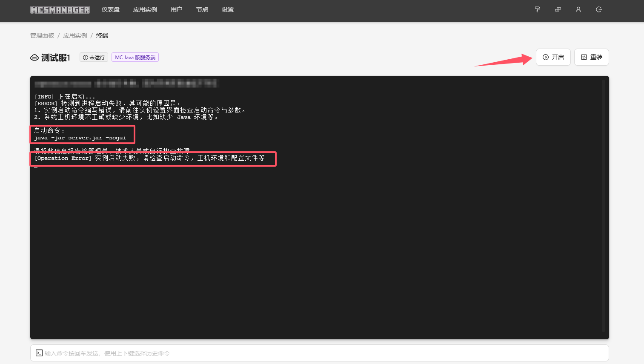The width and height of the screenshot is (644, 364).
Task: Open the user profile icon
Action: click(x=578, y=9)
